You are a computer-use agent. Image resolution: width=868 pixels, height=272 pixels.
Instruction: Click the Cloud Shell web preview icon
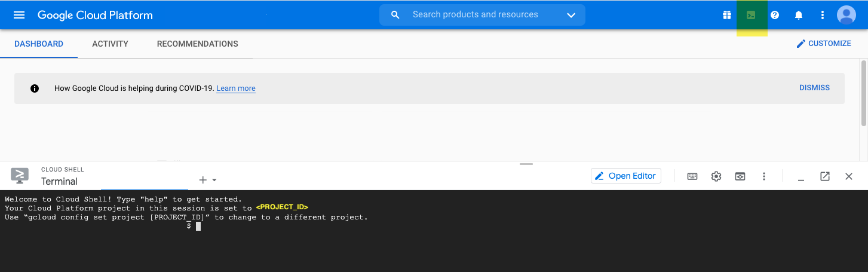(x=740, y=176)
